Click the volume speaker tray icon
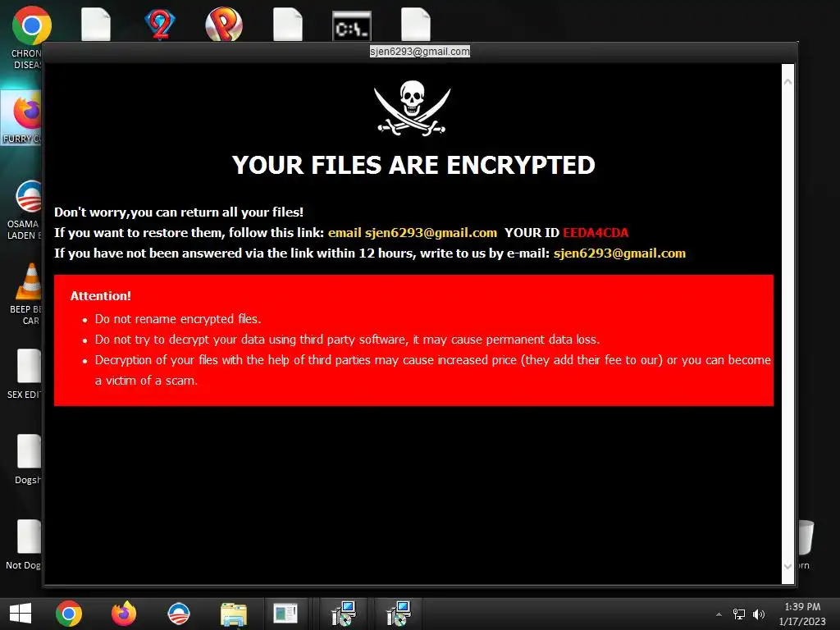 [x=759, y=614]
